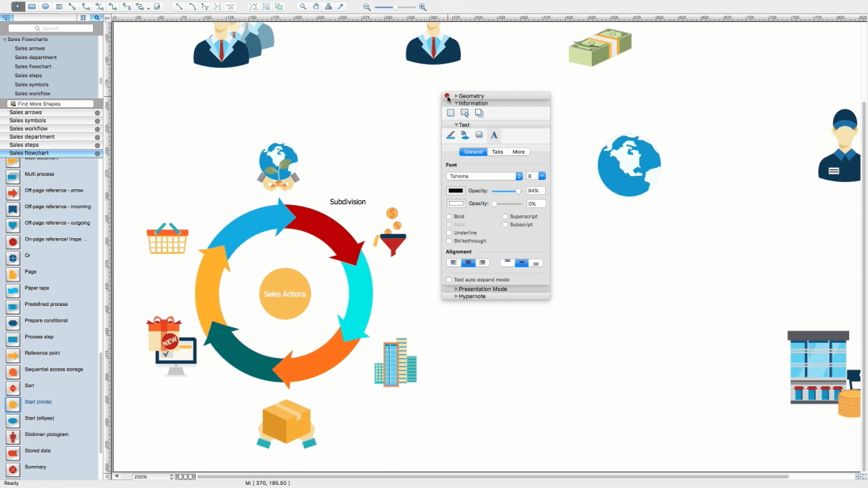Close the Sales steps library
Image resolution: width=868 pixels, height=488 pixels.
click(97, 145)
